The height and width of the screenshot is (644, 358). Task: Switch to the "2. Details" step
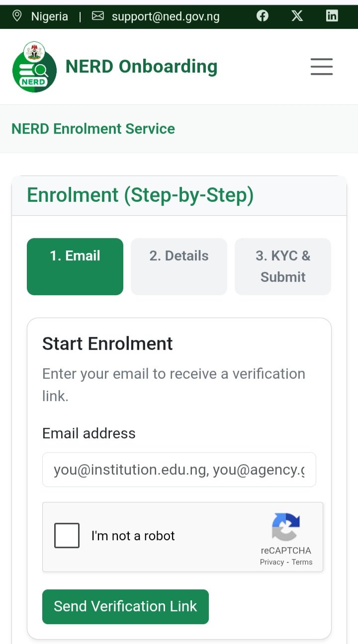(x=179, y=266)
